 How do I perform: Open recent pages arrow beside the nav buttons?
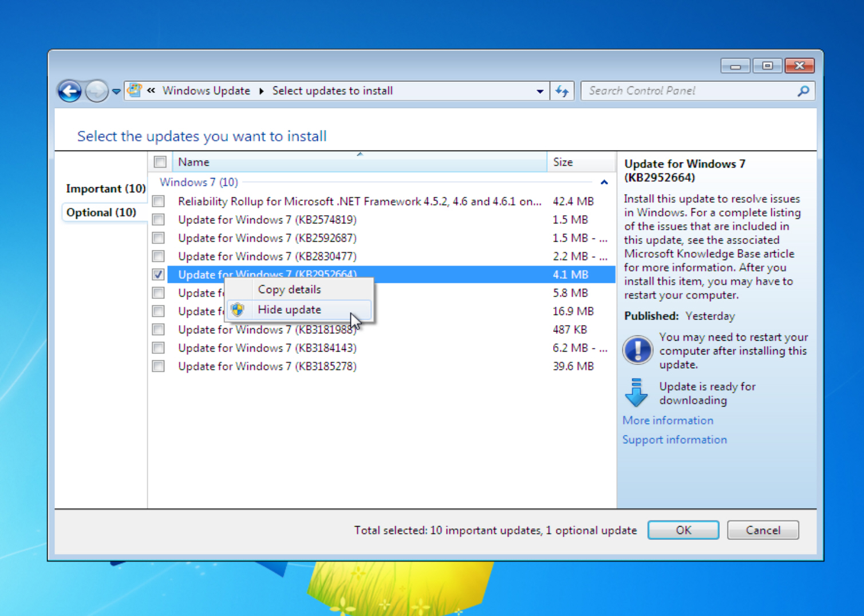pos(116,91)
